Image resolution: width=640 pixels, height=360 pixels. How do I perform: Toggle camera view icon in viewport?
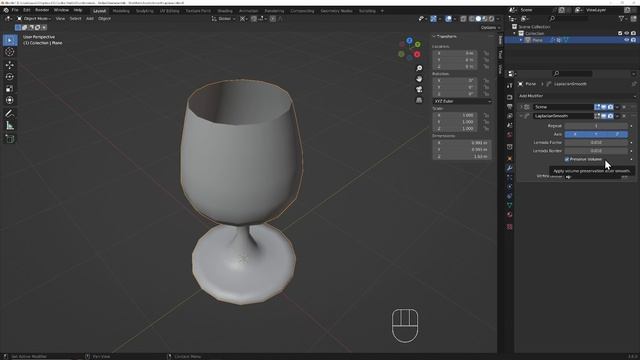[419, 89]
